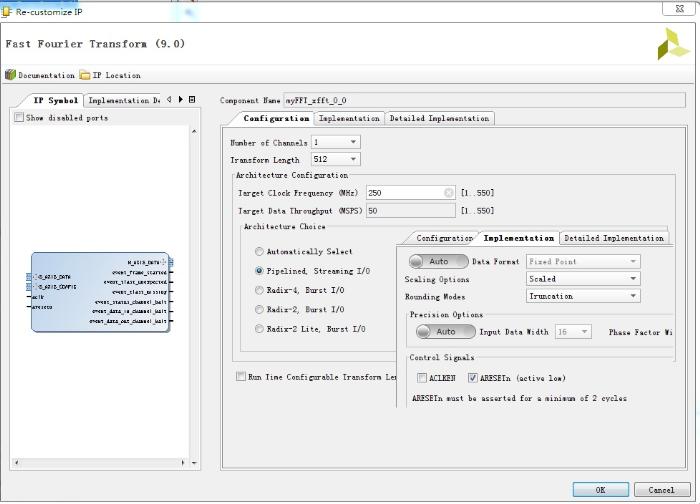Clear the Target Clock Frequency field
The image size is (700, 504).
click(449, 193)
